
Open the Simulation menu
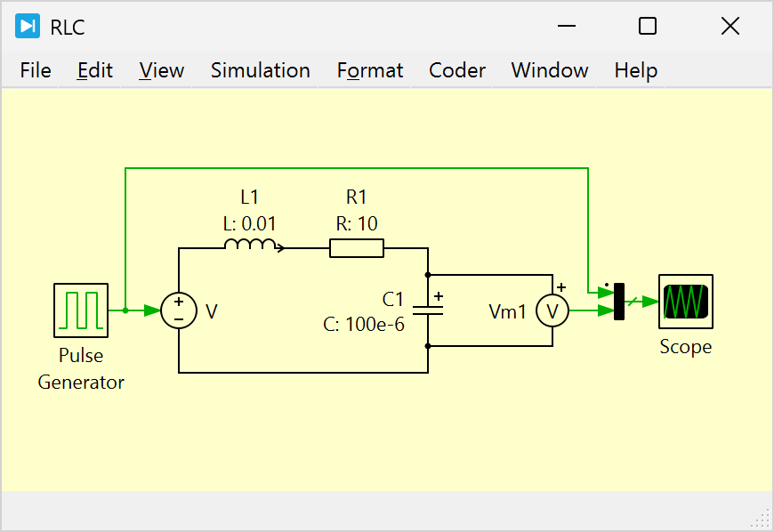tap(261, 70)
